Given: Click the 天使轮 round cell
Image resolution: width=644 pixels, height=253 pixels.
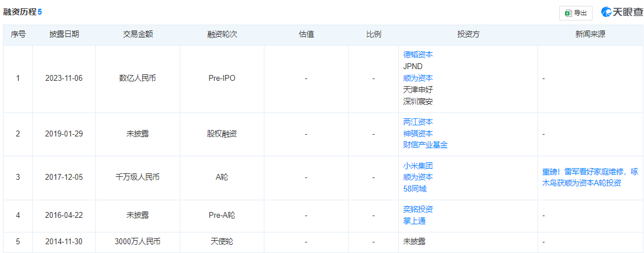Looking at the screenshot, I should [222, 241].
